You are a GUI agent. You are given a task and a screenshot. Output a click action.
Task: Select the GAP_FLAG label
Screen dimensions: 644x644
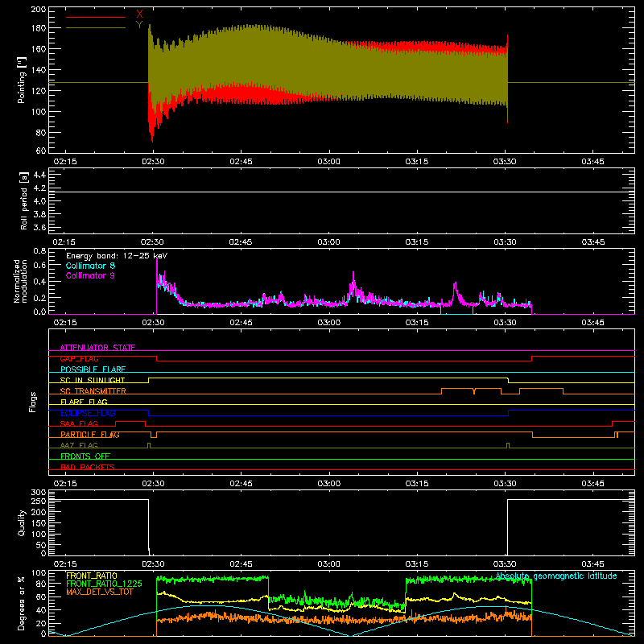[x=79, y=358]
